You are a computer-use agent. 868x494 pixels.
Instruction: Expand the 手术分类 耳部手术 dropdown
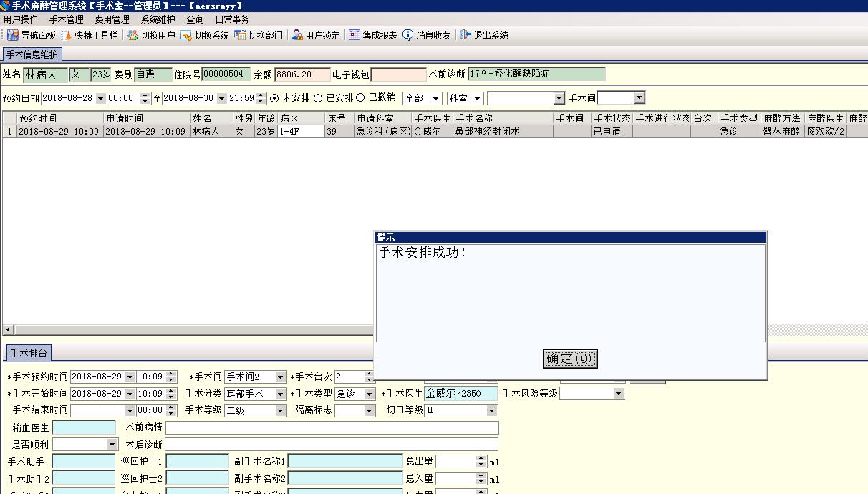point(281,394)
